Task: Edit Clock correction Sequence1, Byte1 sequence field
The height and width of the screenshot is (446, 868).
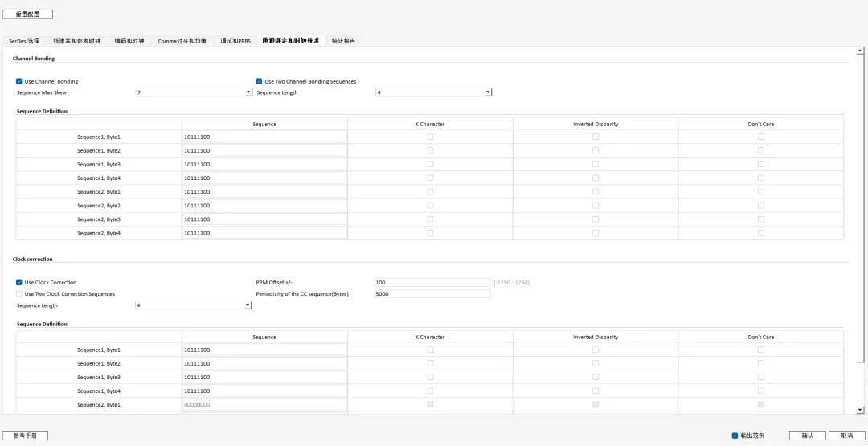Action: [x=264, y=350]
